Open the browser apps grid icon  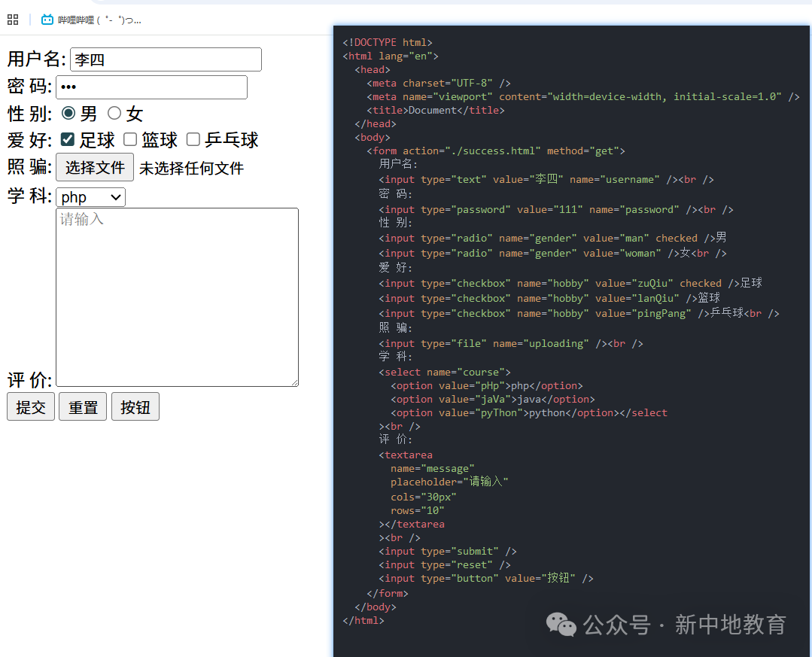click(13, 20)
